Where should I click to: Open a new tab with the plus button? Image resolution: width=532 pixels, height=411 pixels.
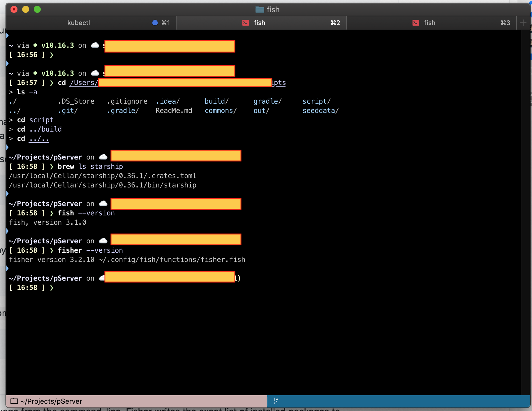click(x=523, y=23)
